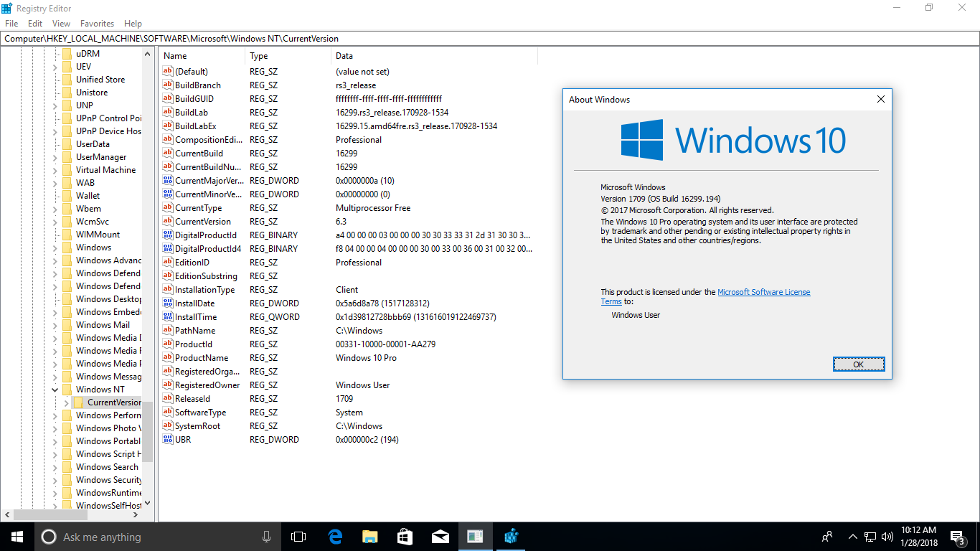Sort values by the Name column header
The image size is (980, 551).
point(202,56)
